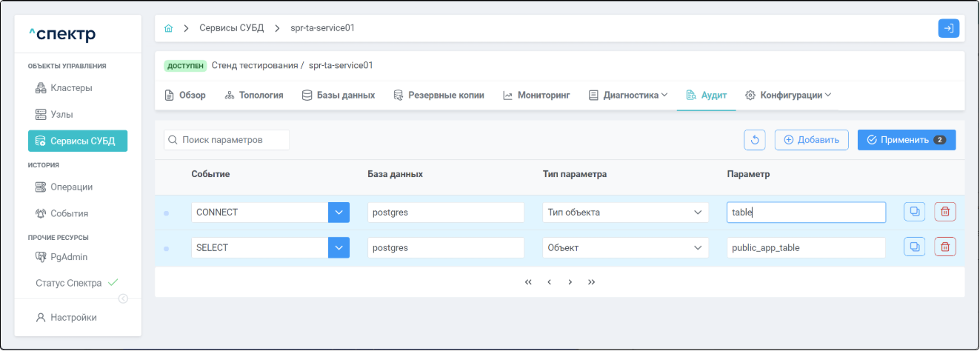Open the Резервные копии tab
980x351 pixels.
439,96
